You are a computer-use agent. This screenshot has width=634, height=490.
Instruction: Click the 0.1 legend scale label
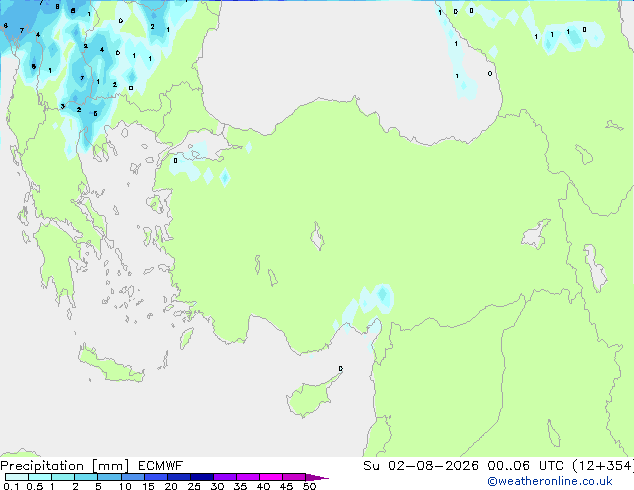pyautogui.click(x=11, y=486)
